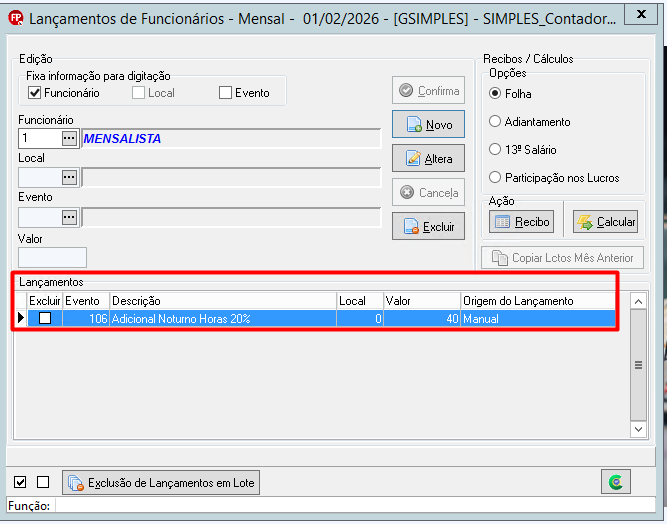Click the Função input field
The image size is (667, 524).
[x=355, y=506]
